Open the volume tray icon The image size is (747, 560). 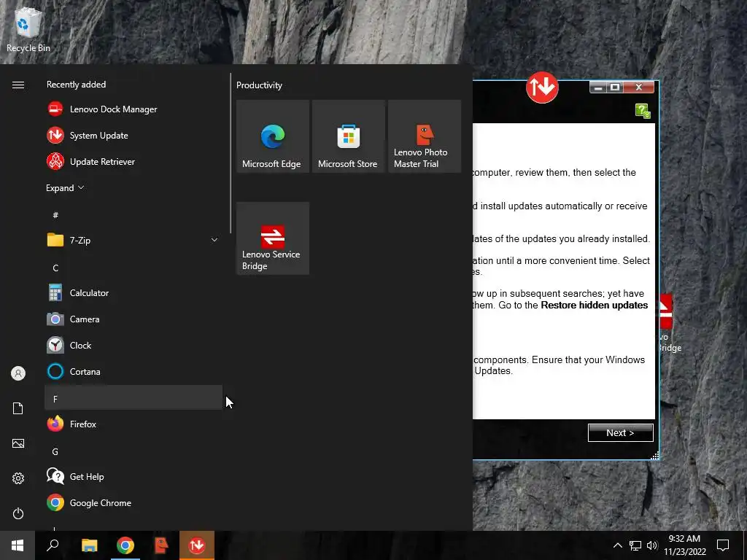(x=652, y=545)
